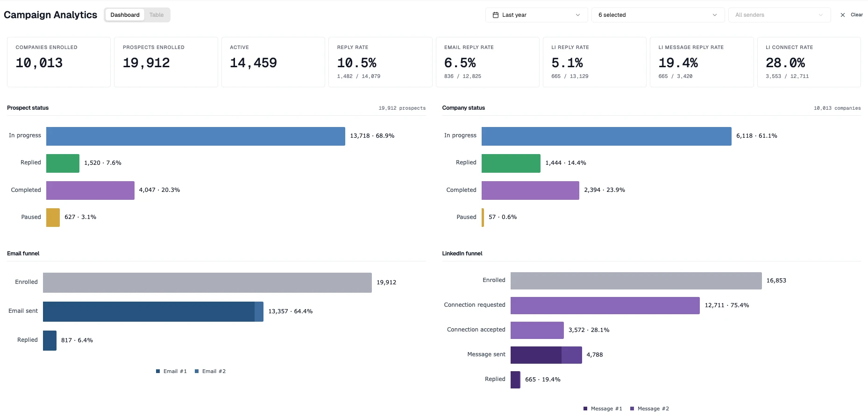Click the Connection accepted bar
868x416 pixels.
pos(537,330)
